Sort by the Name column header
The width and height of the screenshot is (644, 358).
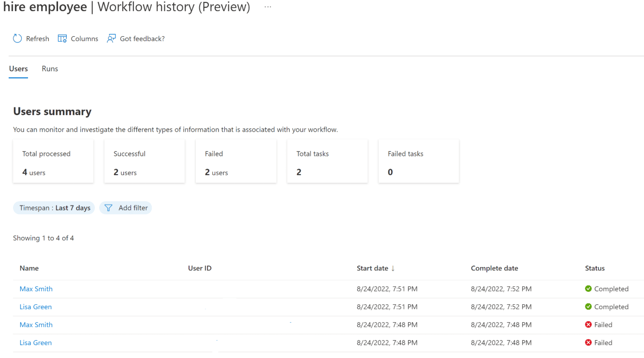tap(29, 268)
